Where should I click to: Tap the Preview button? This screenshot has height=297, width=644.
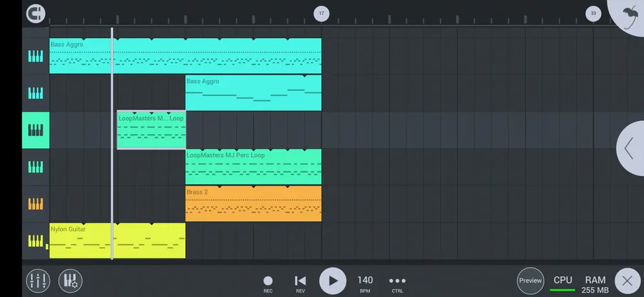click(530, 281)
